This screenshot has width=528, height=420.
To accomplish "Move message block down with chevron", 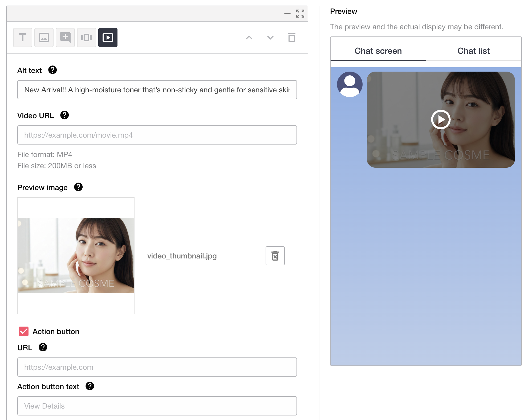I will pos(270,38).
